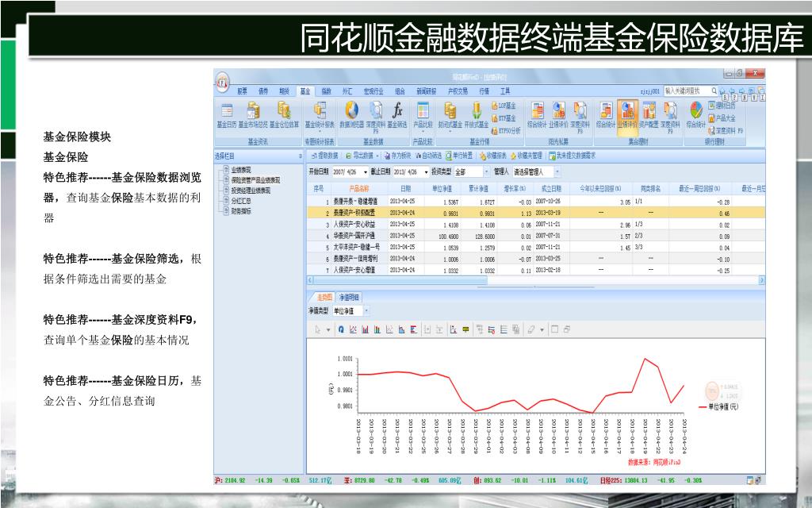
Task: Open the 导出数据 dropdown arrow
Action: coord(377,156)
